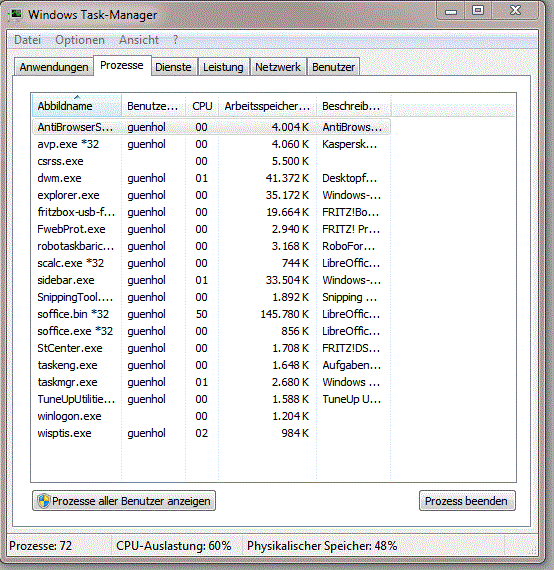Maximize the Task-Manager window
The image size is (554, 570).
478,11
